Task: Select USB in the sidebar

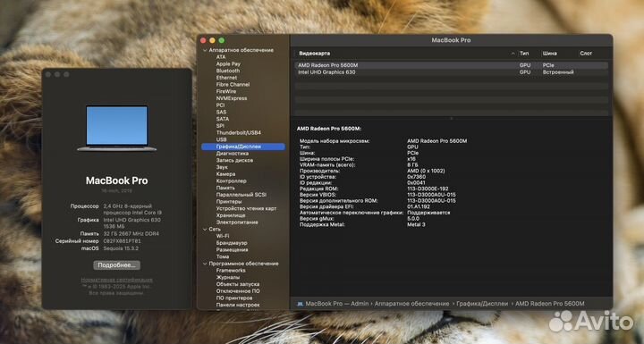Action: point(221,139)
